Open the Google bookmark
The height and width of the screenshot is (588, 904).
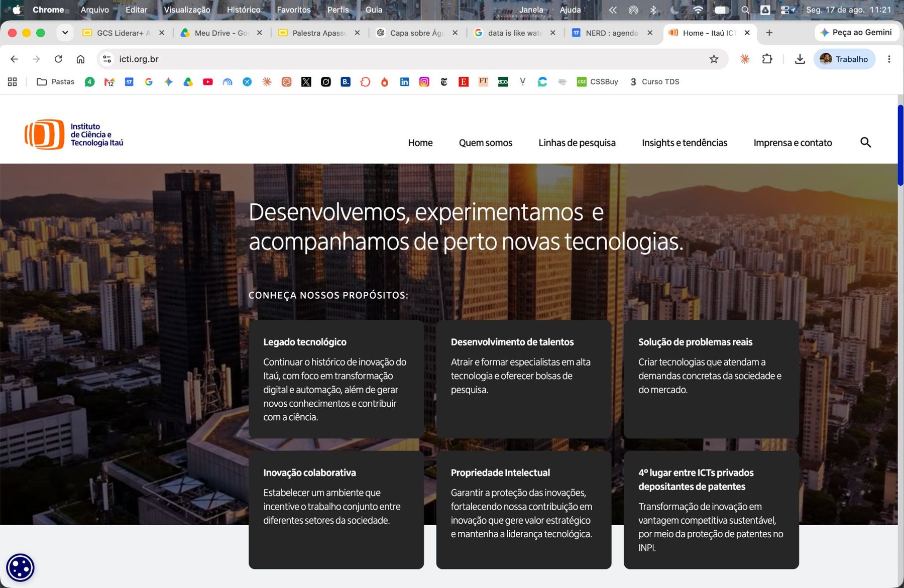tap(149, 82)
